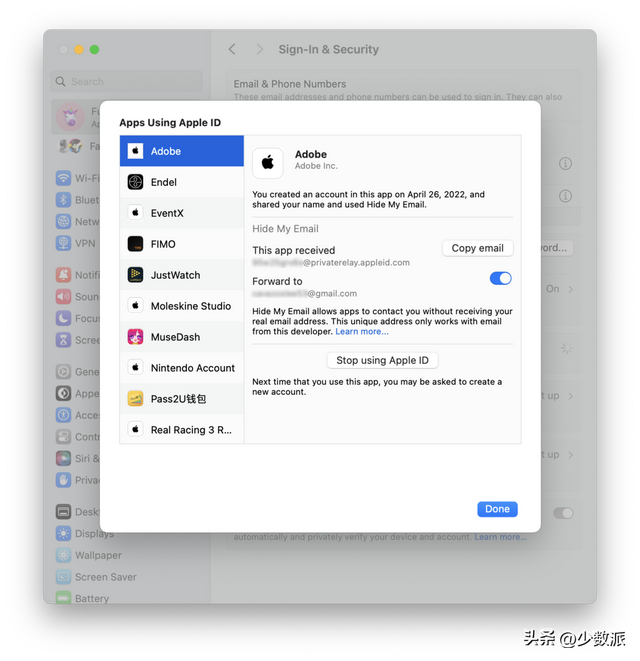Click the MuseDash app icon
The height and width of the screenshot is (661, 640).
[x=135, y=337]
